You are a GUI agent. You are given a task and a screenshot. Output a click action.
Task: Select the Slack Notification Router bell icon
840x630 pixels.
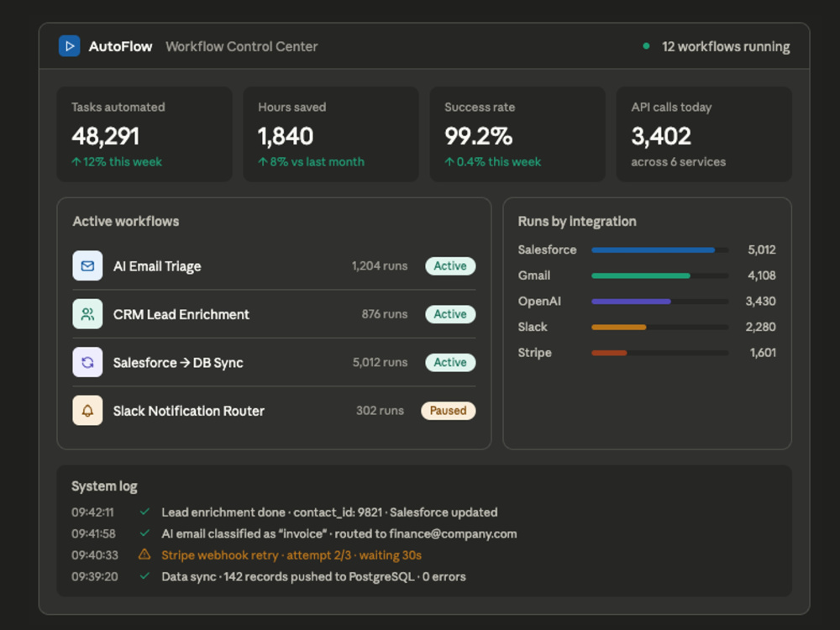87,411
